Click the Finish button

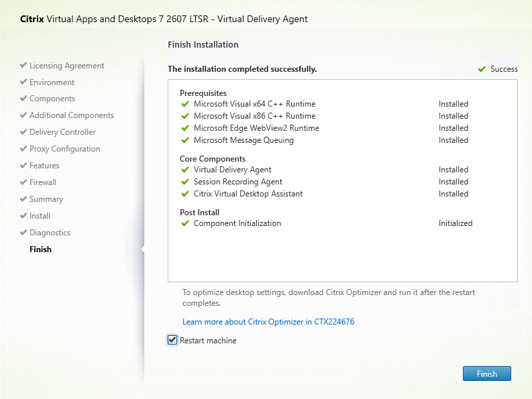pyautogui.click(x=486, y=374)
